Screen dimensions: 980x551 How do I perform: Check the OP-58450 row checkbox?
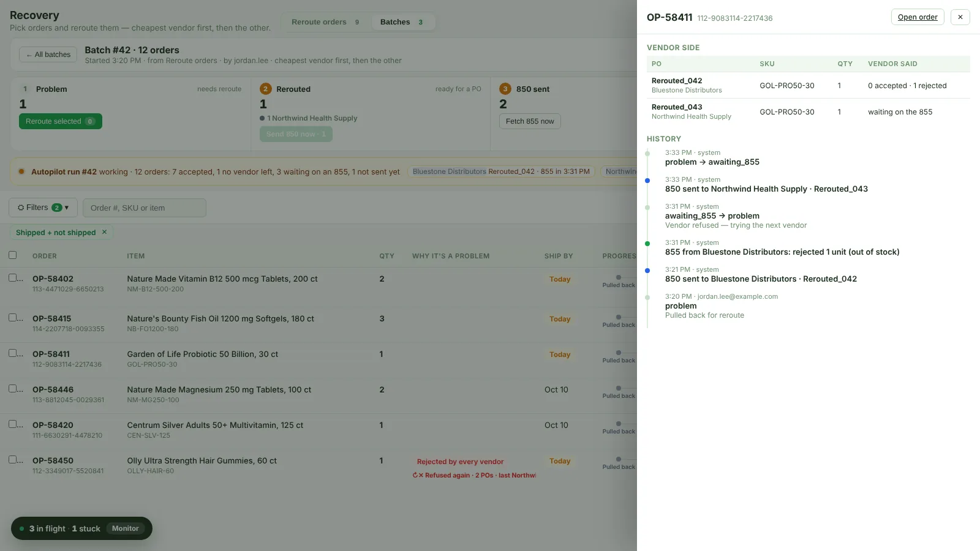(12, 460)
